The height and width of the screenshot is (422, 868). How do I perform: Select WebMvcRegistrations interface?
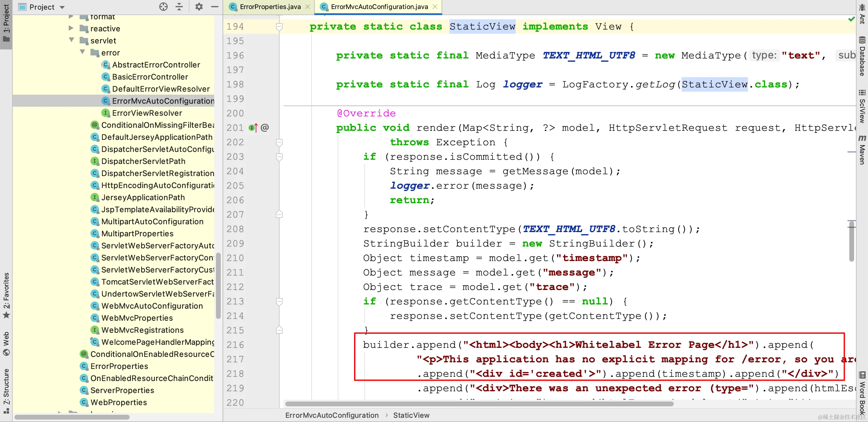click(142, 330)
